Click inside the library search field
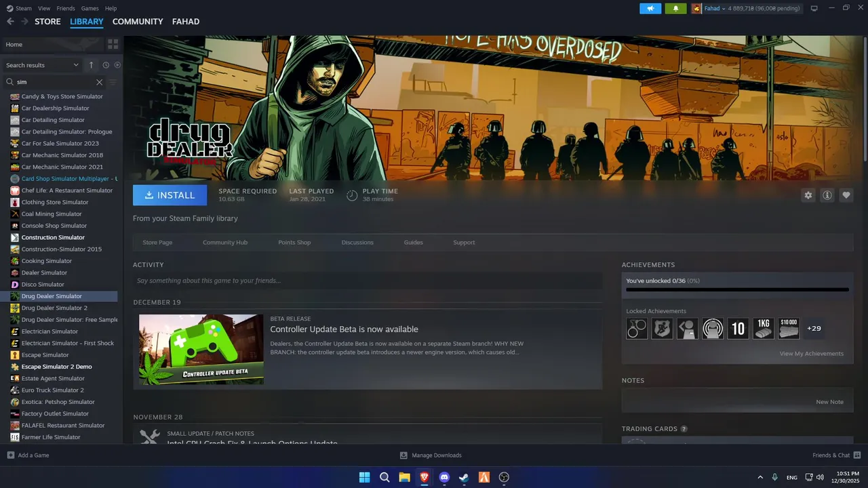The width and height of the screenshot is (868, 488). [54, 82]
